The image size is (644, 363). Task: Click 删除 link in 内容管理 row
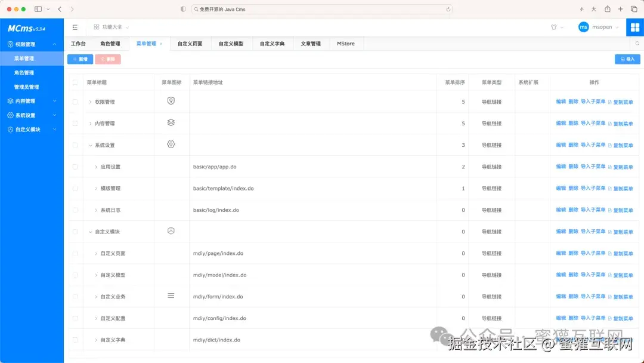pos(574,124)
